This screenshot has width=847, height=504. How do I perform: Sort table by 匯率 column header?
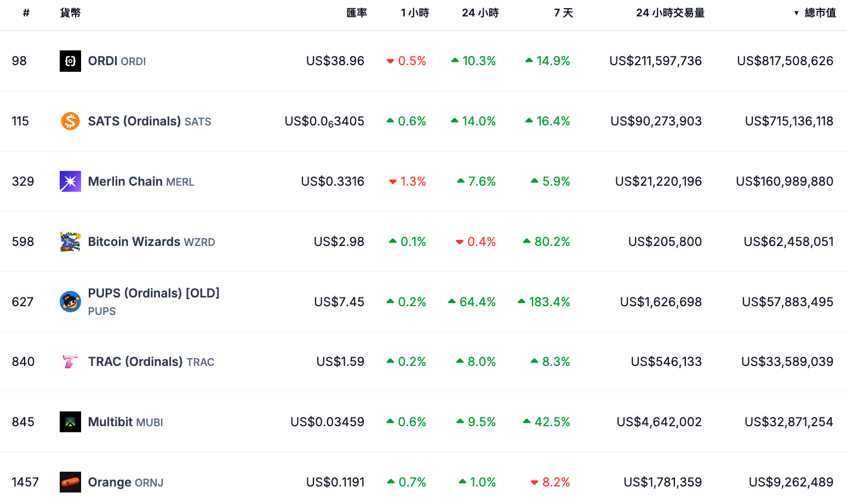(357, 13)
